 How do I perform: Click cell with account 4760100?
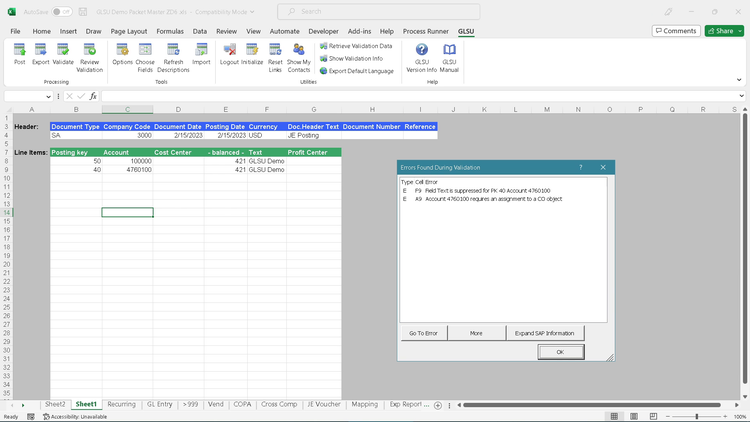pos(127,170)
